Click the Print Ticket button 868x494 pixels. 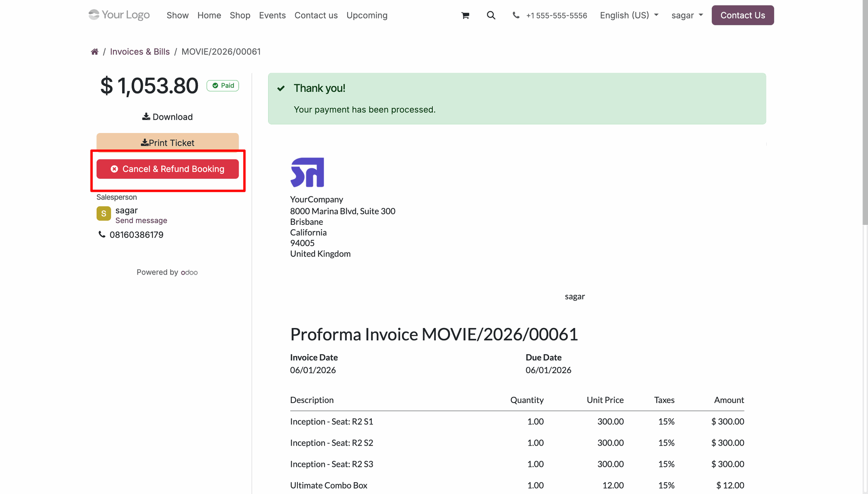(x=167, y=142)
